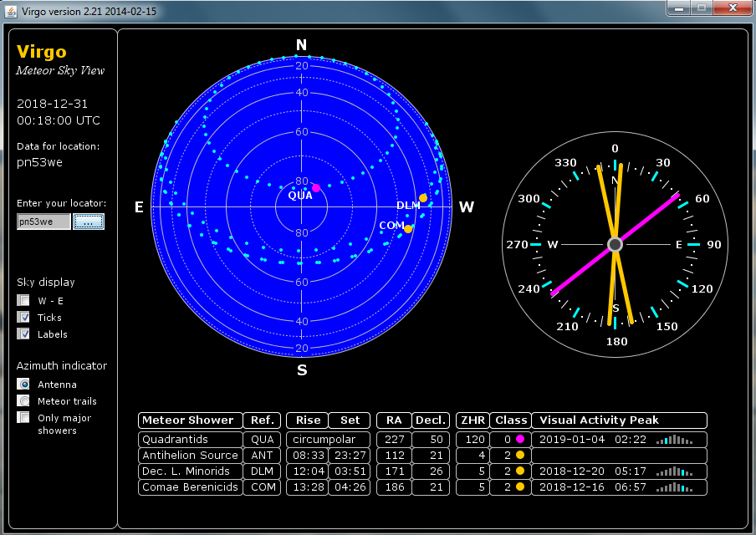The height and width of the screenshot is (535, 756).
Task: Toggle the W - E sky display checkbox
Action: pyautogui.click(x=23, y=301)
